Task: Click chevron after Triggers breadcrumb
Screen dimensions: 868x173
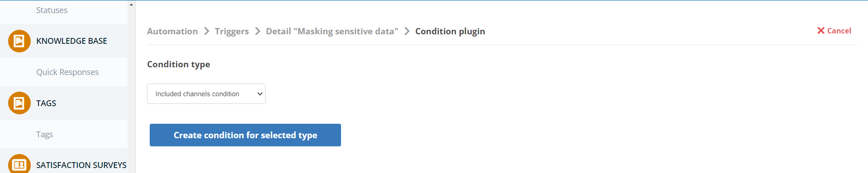Action: coord(258,31)
